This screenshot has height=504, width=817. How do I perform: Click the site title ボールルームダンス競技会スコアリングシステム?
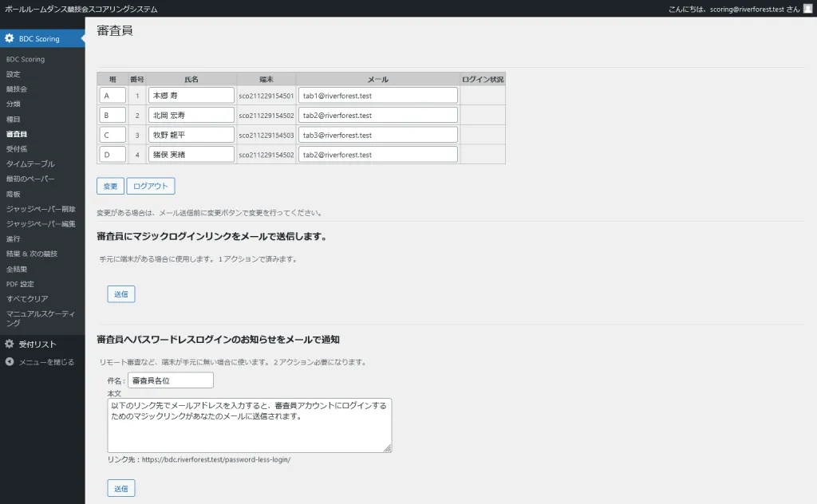[81, 9]
